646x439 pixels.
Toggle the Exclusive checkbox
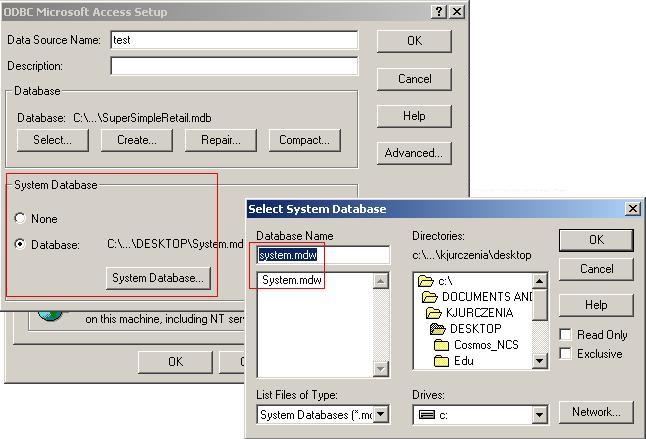[x=566, y=354]
